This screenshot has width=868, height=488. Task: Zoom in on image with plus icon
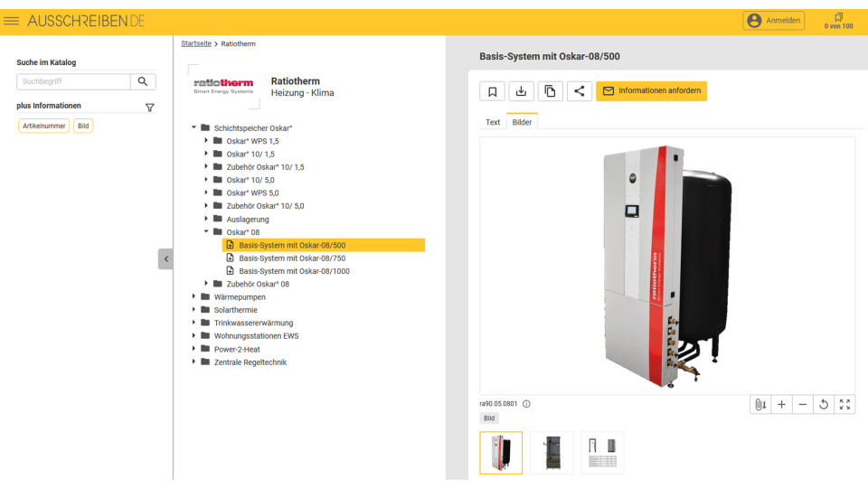(782, 405)
